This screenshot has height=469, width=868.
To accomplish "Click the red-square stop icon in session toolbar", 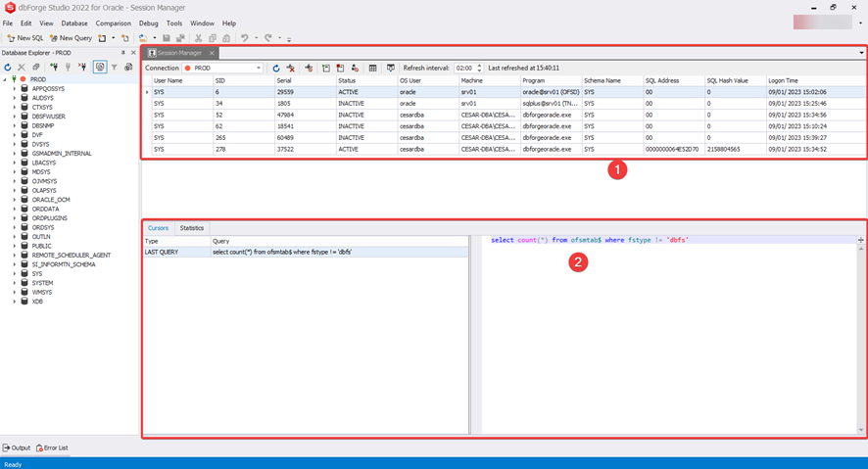I will [341, 68].
